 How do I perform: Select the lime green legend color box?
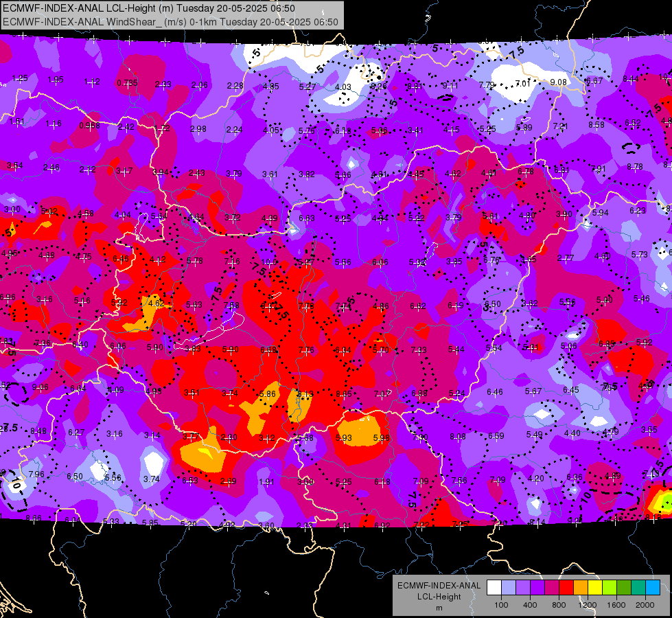[x=610, y=588]
